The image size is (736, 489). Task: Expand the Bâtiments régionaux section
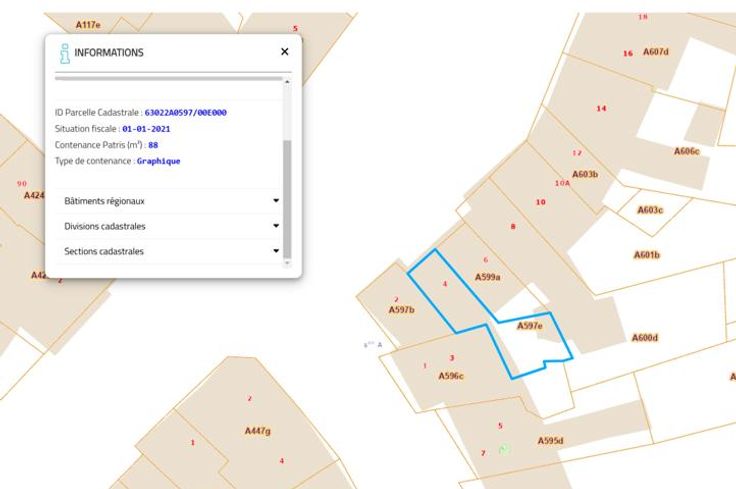click(169, 201)
